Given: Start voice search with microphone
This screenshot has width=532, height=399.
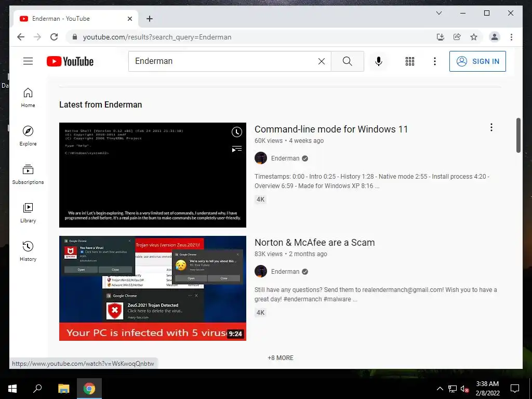Looking at the screenshot, I should [x=379, y=61].
